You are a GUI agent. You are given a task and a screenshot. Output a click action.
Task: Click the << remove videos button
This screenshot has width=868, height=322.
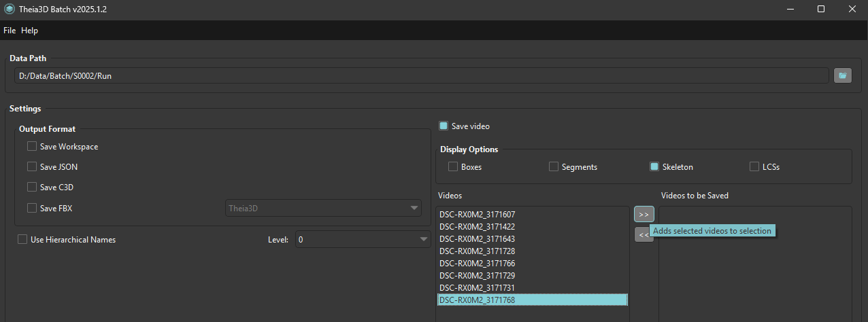click(641, 234)
